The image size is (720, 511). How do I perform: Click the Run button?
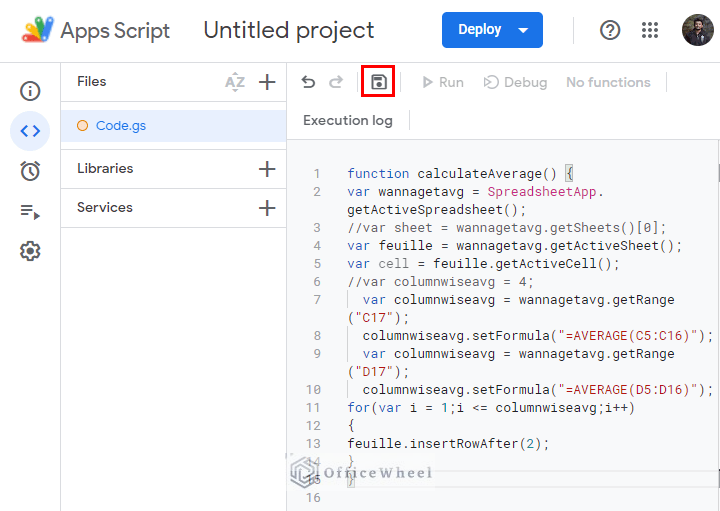coord(443,82)
